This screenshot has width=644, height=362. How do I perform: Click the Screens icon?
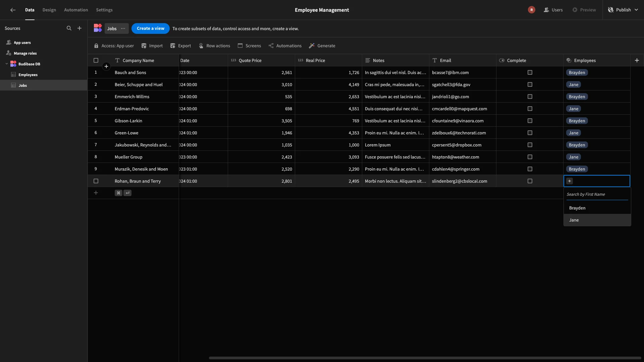(x=240, y=46)
